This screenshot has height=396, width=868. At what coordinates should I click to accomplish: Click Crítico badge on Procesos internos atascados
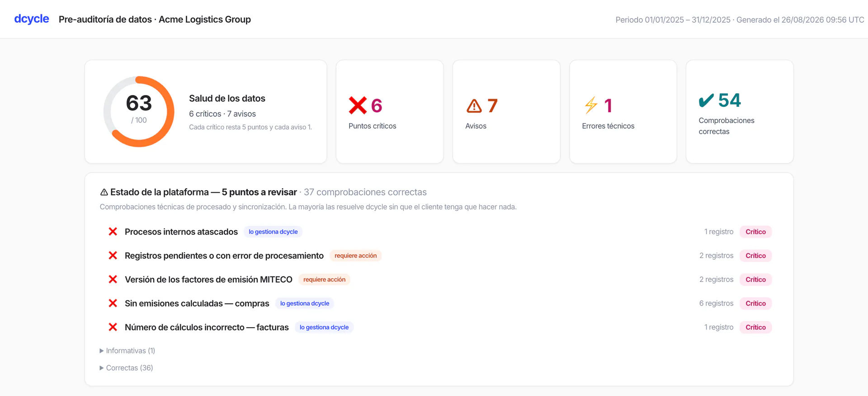point(755,232)
